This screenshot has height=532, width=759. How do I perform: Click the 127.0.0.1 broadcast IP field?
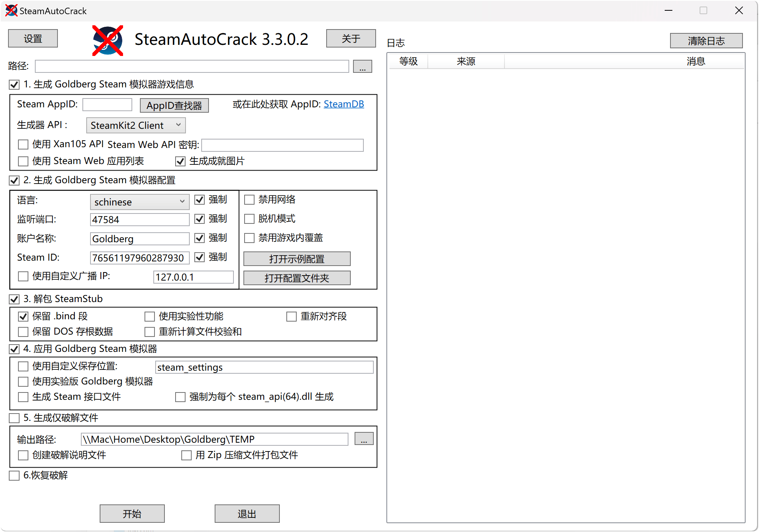pos(194,277)
